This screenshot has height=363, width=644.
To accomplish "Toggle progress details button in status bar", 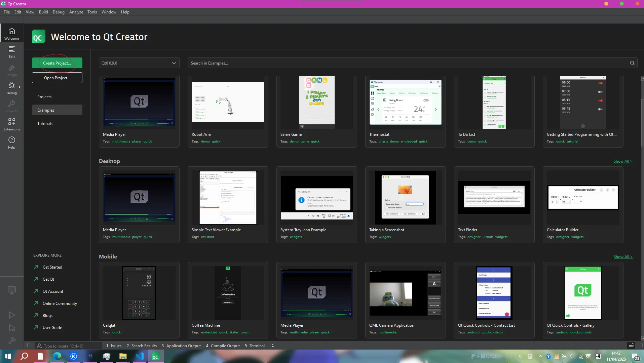I will (631, 346).
